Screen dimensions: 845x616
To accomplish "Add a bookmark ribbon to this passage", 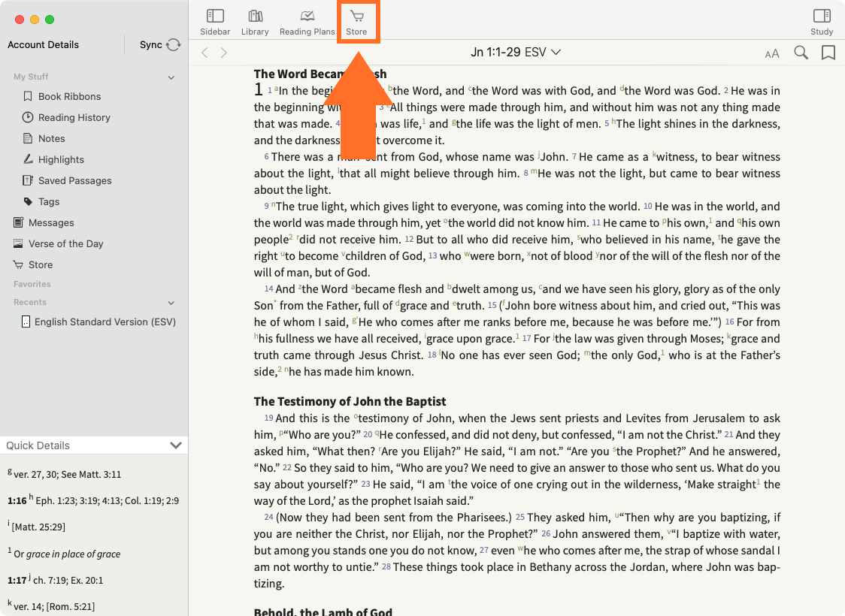I will 828,53.
